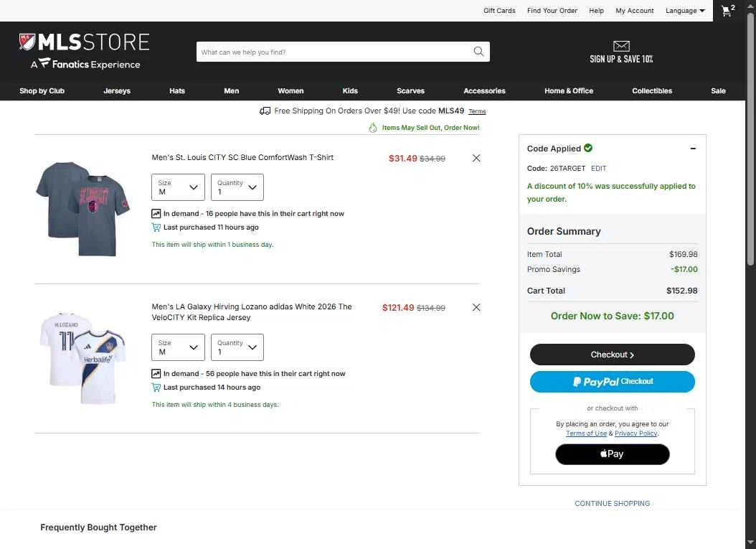
Task: Click the black Checkout button
Action: (x=613, y=355)
